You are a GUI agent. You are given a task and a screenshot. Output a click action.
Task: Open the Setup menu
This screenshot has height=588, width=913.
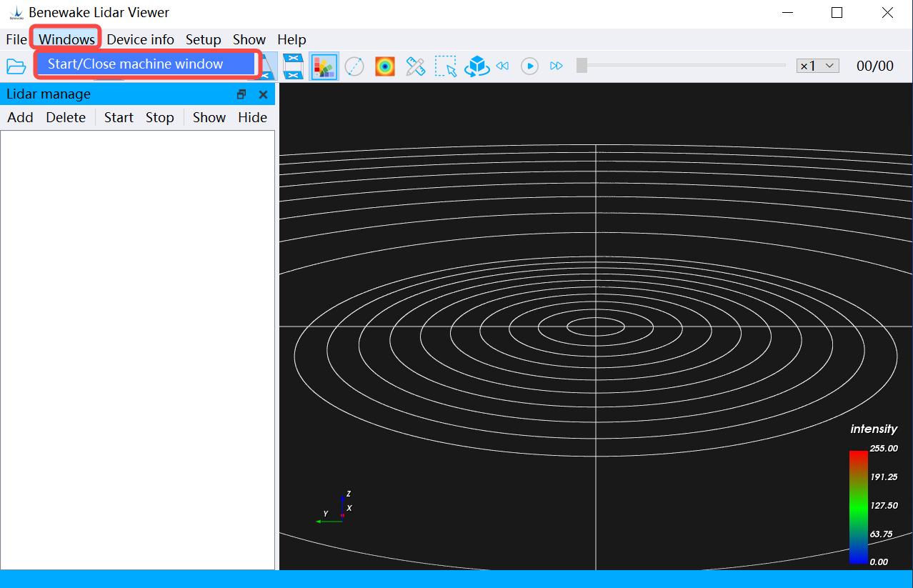(x=204, y=39)
